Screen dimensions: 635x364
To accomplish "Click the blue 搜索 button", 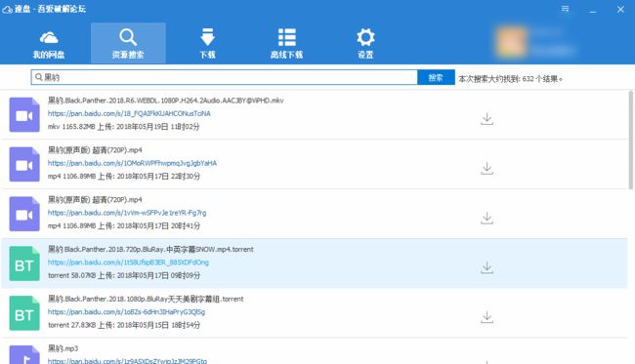I will click(x=436, y=77).
